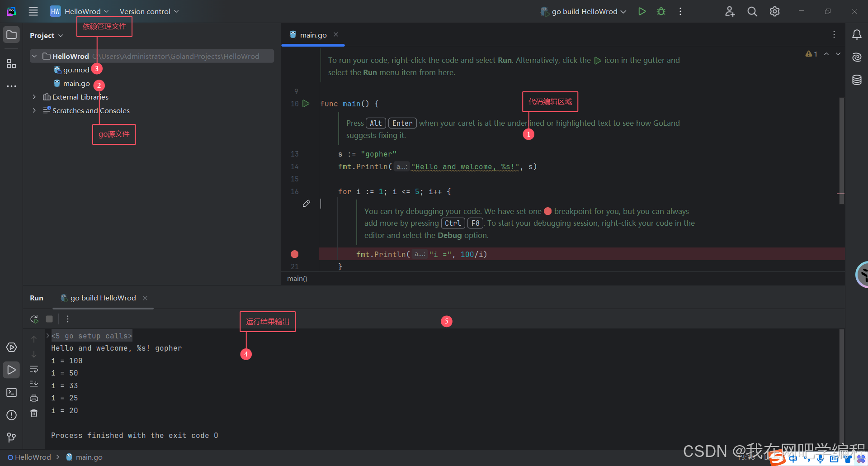The image size is (868, 466).
Task: Open IDE settings gear
Action: 774,11
